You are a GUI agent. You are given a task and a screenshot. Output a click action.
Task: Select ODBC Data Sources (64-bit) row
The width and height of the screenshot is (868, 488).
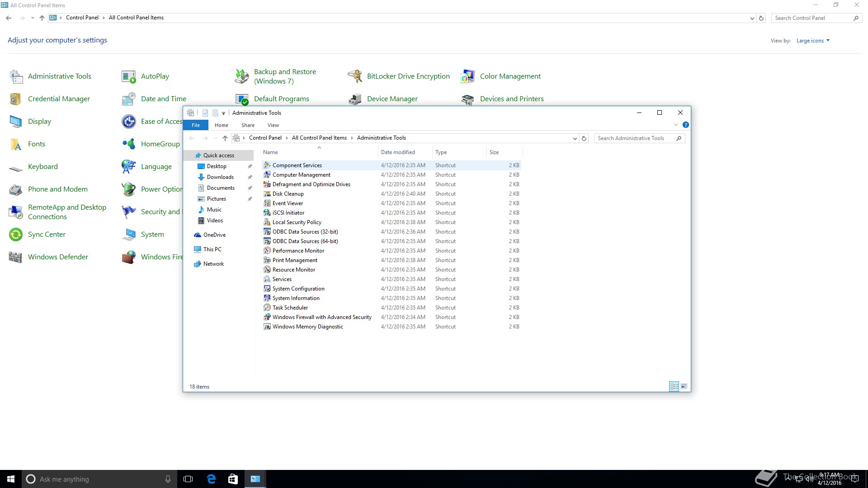point(392,241)
